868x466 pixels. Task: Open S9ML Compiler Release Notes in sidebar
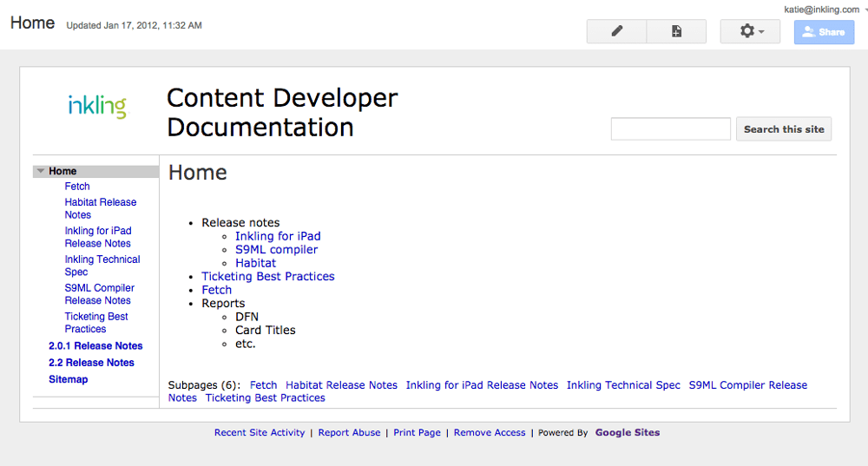(x=100, y=294)
